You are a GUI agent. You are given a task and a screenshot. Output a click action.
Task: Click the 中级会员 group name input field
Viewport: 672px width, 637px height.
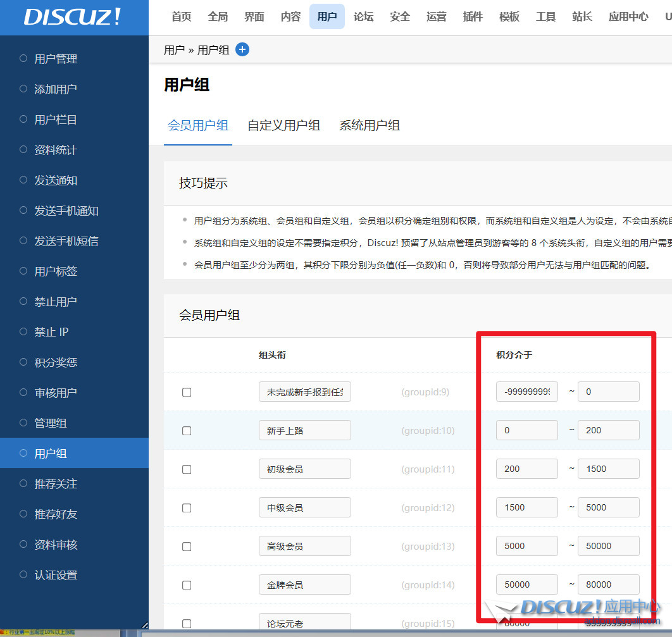305,507
